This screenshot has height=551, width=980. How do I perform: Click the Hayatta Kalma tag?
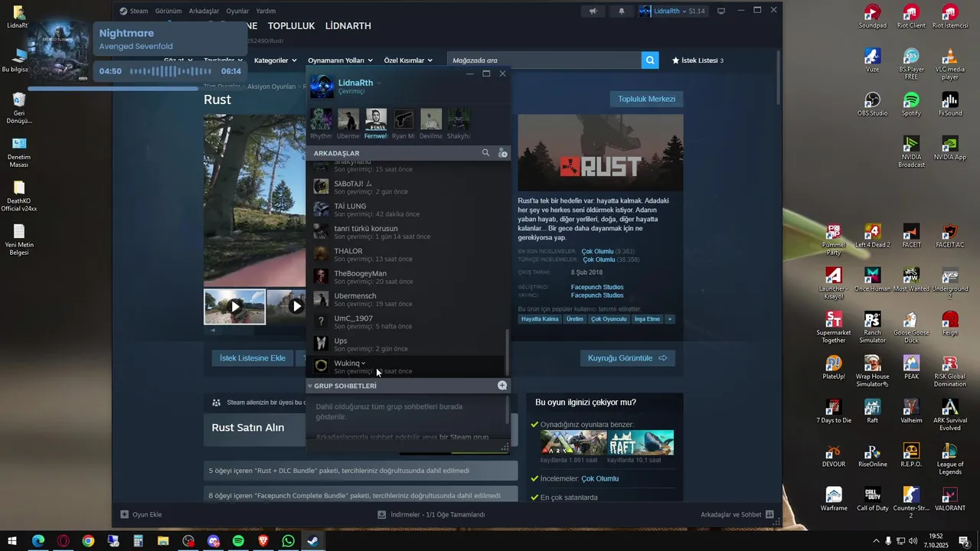[x=540, y=319]
